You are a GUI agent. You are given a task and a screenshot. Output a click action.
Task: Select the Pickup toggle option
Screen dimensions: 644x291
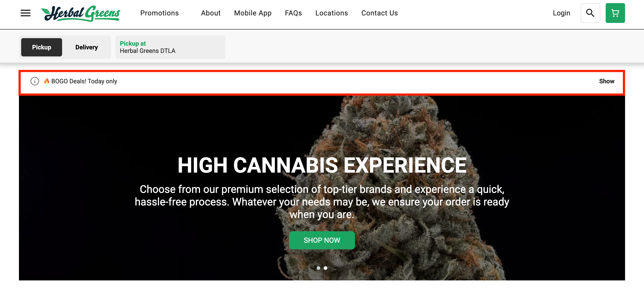41,47
